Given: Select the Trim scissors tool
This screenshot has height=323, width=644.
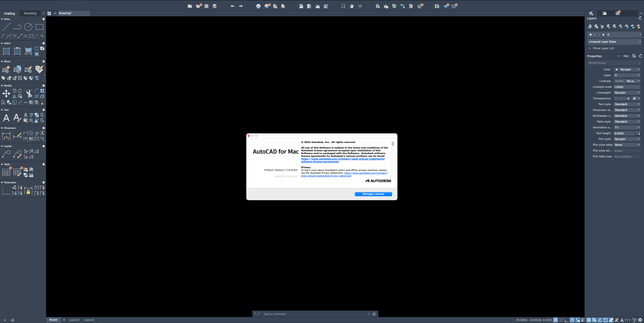Looking at the screenshot, I should 29,94.
